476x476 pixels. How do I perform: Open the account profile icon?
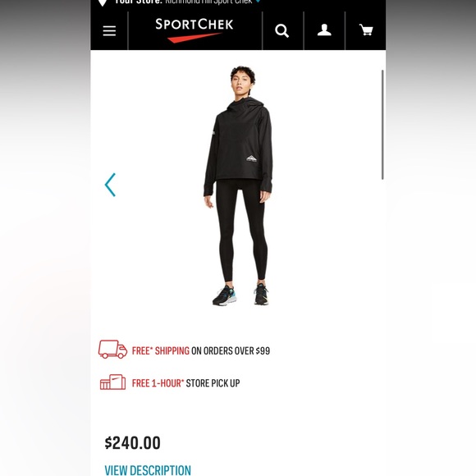click(x=324, y=30)
